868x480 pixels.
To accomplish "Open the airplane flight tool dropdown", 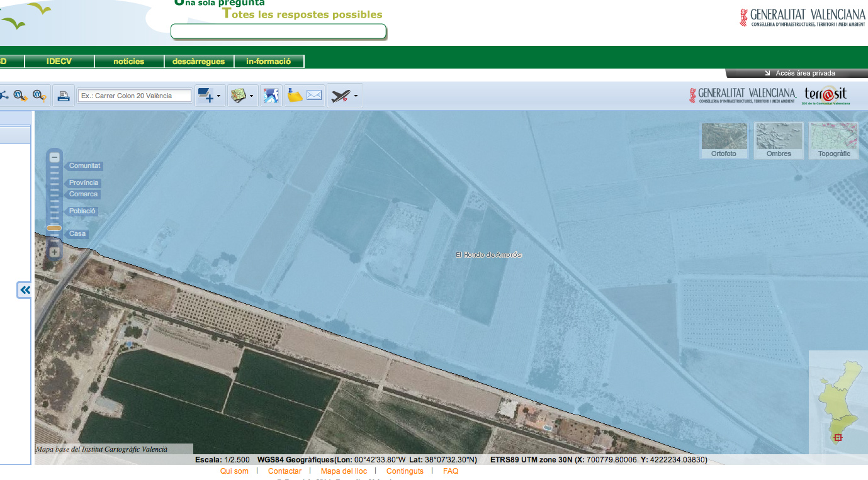I will 344,96.
